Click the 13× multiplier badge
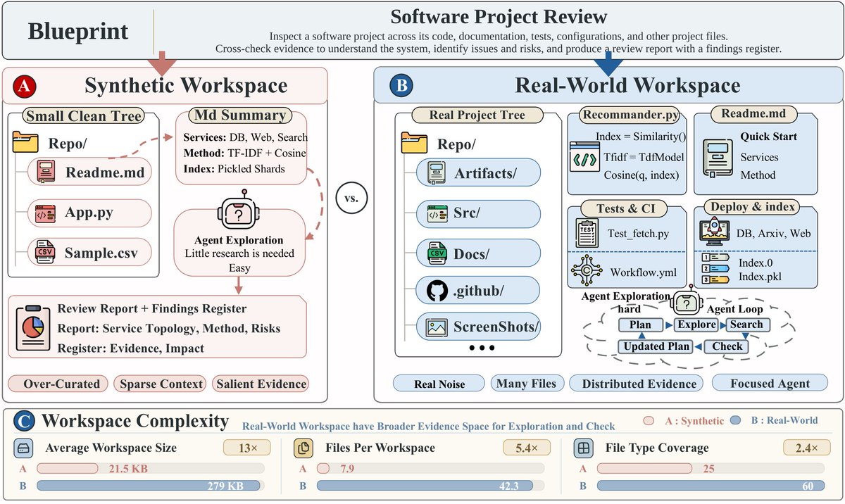This screenshot has height=504, width=845. point(245,448)
